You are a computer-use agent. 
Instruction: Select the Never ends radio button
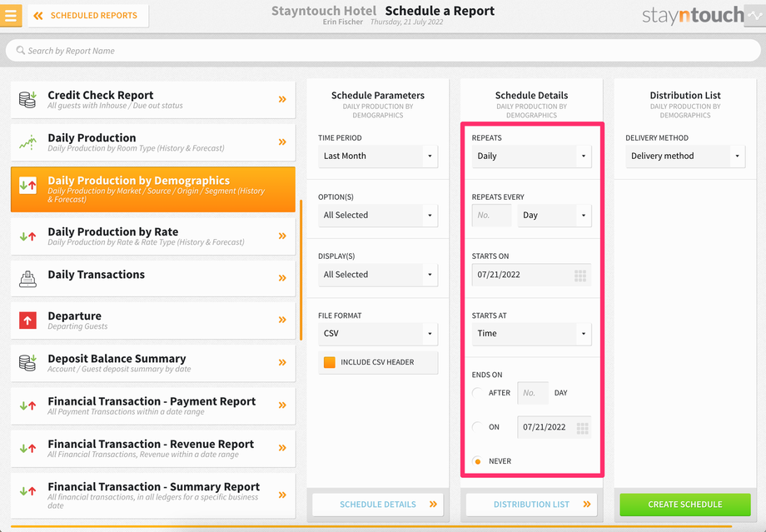pos(477,461)
